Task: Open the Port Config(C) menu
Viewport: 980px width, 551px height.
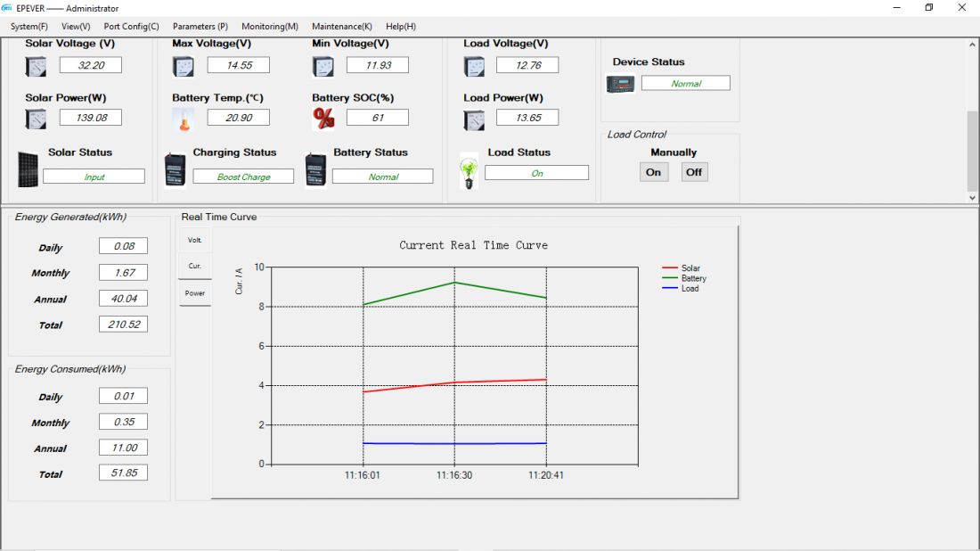Action: click(x=131, y=26)
